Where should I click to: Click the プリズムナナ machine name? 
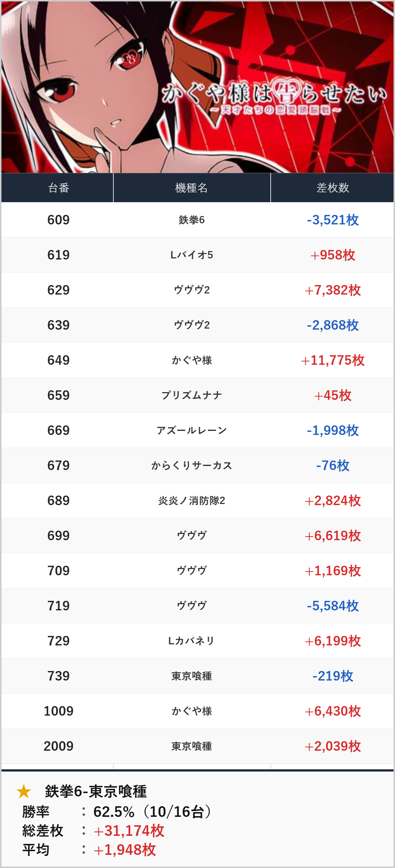pyautogui.click(x=192, y=395)
